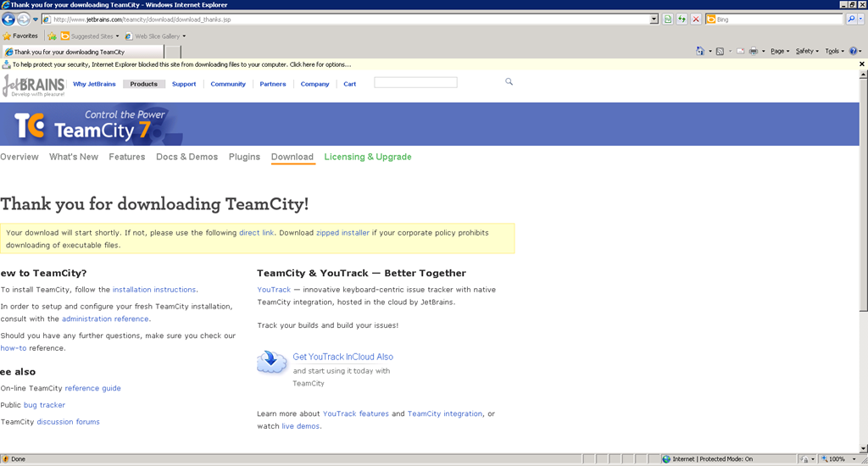Screen dimensions: 868x466
Task: Open the Page menu
Action: coord(780,51)
